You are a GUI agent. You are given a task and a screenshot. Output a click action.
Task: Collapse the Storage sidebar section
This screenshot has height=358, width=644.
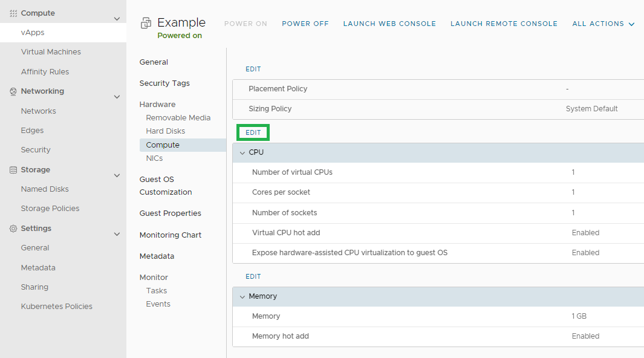[117, 175]
